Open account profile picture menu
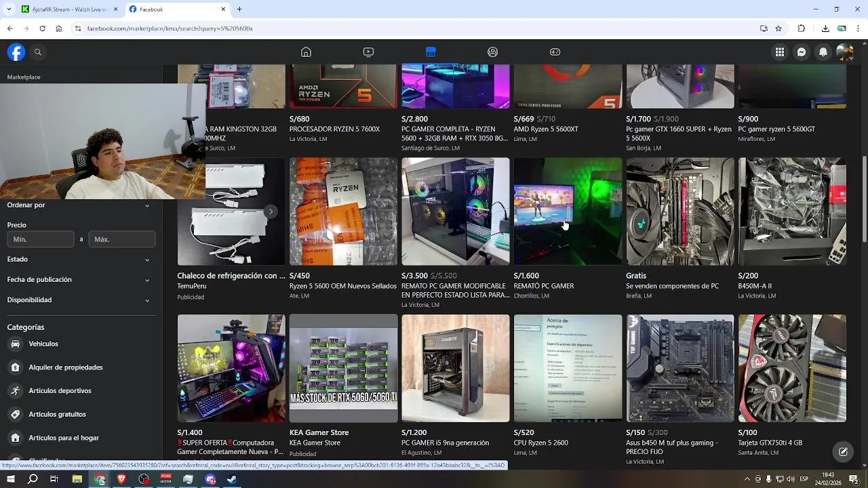The height and width of the screenshot is (488, 868). (x=845, y=52)
